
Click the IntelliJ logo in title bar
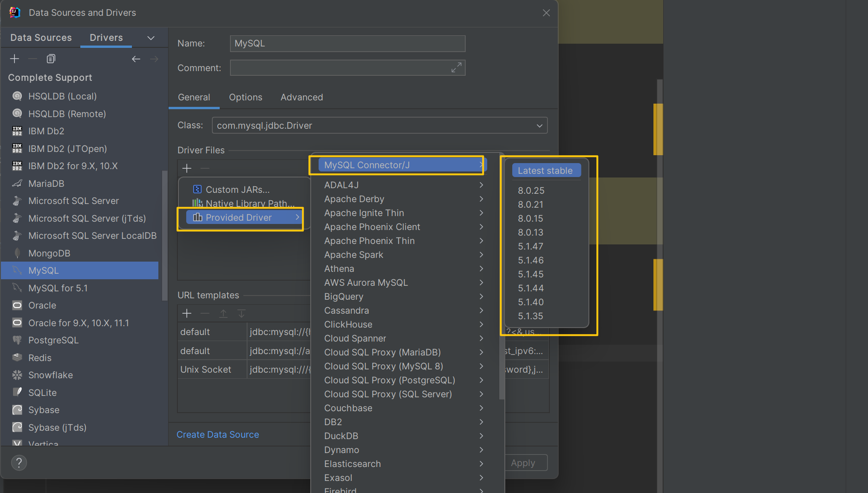click(x=15, y=13)
